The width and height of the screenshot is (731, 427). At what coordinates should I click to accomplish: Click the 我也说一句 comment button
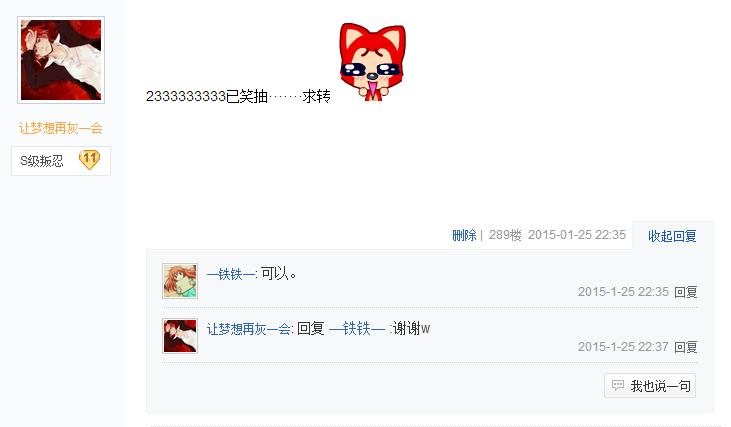(x=650, y=386)
